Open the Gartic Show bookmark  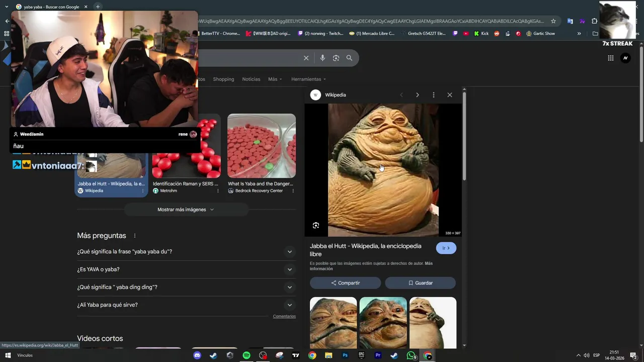pos(540,34)
